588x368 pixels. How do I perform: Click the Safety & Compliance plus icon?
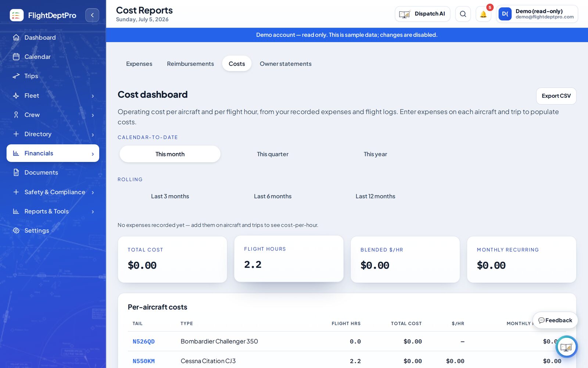16,192
